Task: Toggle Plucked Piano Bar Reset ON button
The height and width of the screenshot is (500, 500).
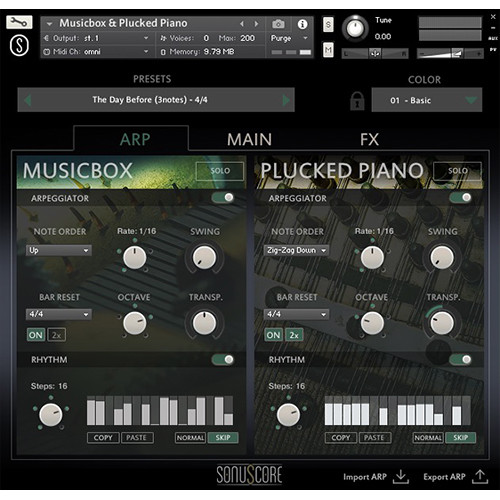Action: coord(273,335)
